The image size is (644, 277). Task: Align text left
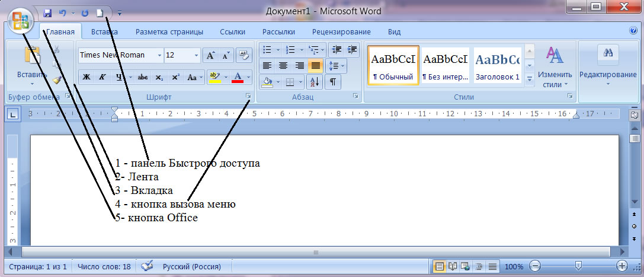click(x=267, y=65)
